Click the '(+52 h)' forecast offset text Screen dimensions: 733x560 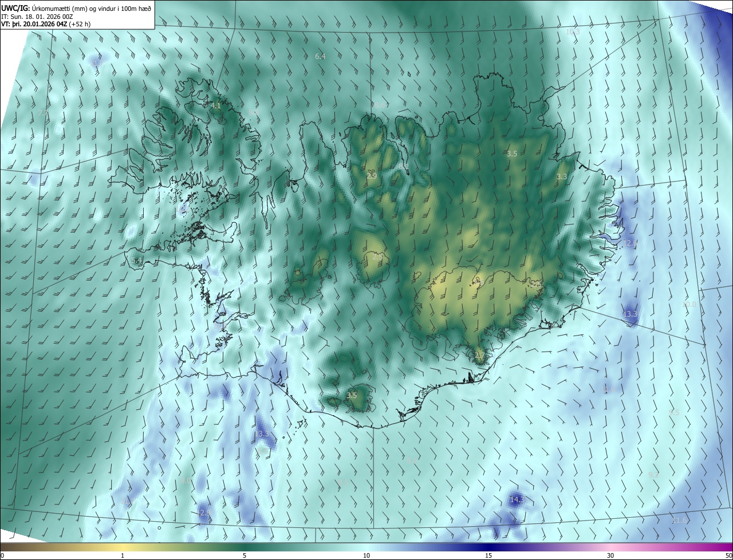click(80, 24)
